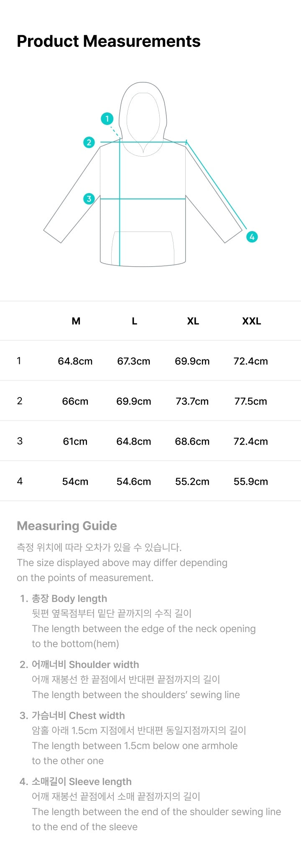Image resolution: width=301 pixels, height=868 pixels.
Task: Click the 68.6cm chest width value for XL
Action: click(192, 441)
